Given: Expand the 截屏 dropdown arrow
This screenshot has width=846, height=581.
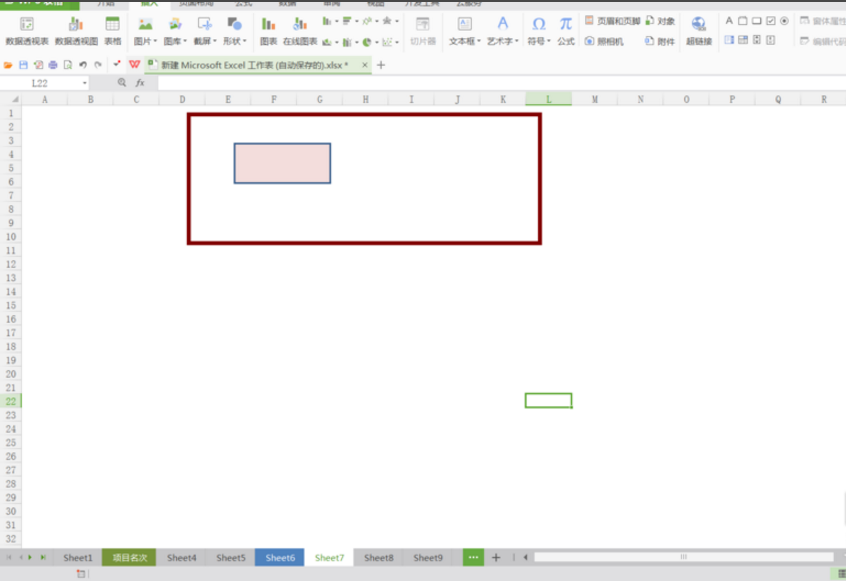Looking at the screenshot, I should (x=215, y=41).
